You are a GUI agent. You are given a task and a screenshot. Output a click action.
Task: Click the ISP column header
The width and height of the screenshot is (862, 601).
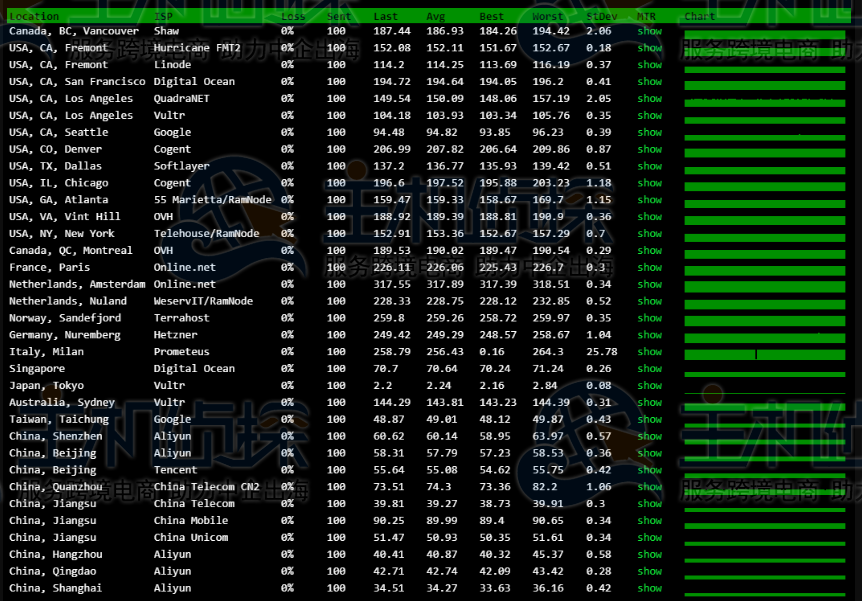163,16
